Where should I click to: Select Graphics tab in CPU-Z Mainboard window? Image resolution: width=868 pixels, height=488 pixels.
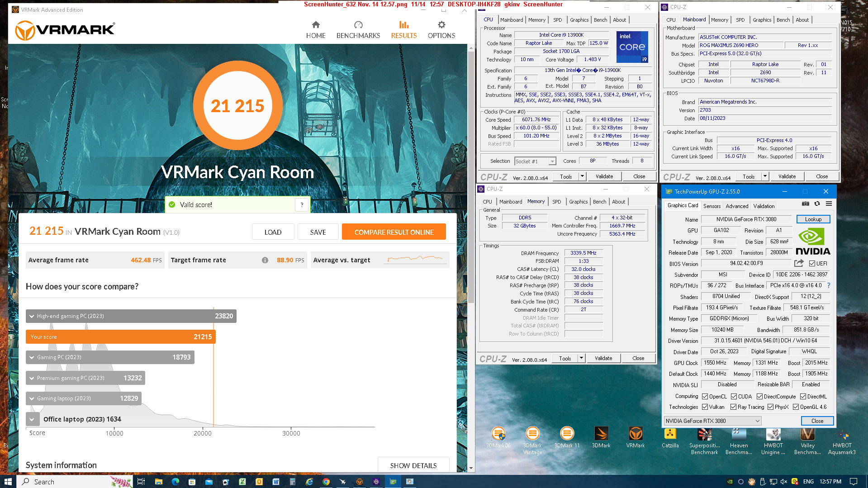click(x=762, y=20)
